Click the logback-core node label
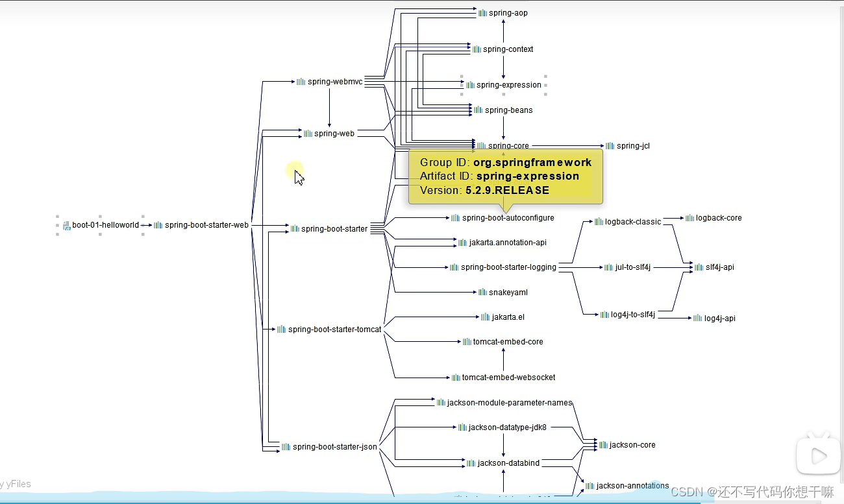 point(719,218)
